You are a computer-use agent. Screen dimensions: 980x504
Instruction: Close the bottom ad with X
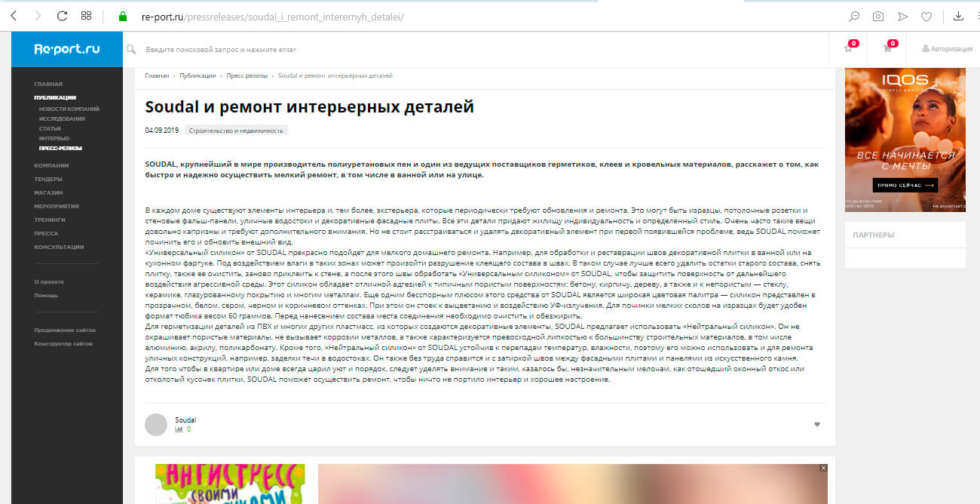(823, 468)
